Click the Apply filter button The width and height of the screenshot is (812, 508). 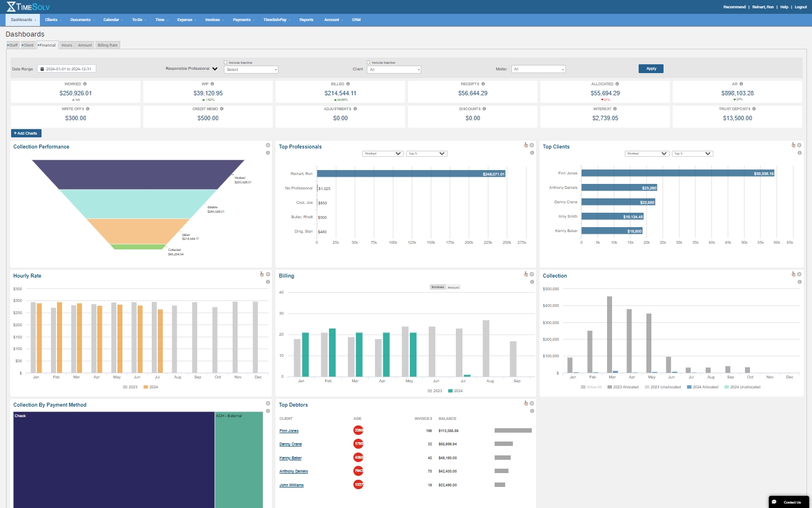[651, 69]
